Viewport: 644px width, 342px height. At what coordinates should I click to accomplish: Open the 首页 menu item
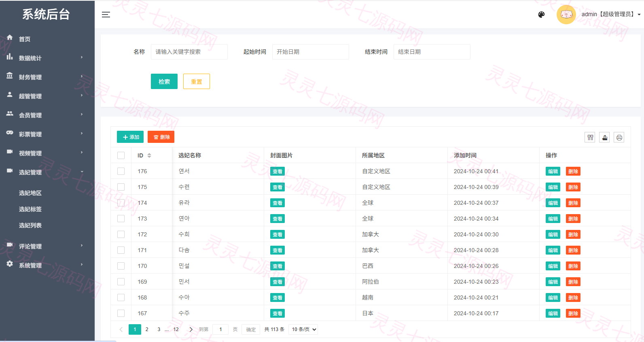pos(47,39)
